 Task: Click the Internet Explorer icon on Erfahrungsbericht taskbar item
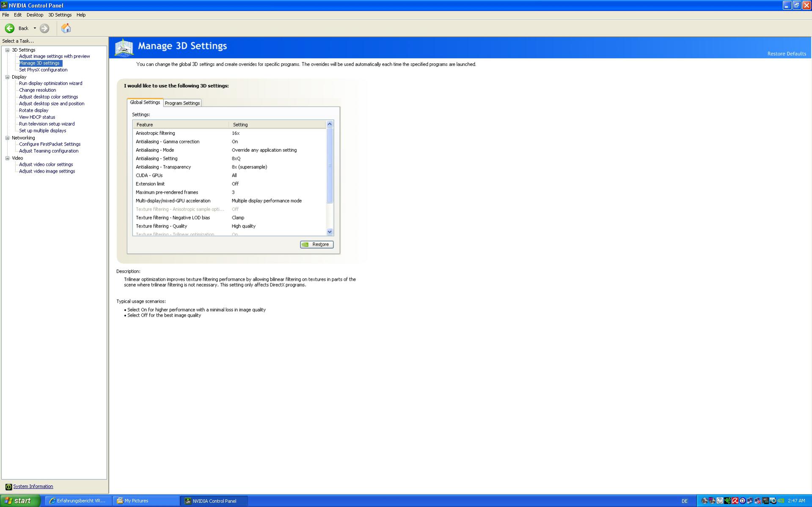click(52, 501)
